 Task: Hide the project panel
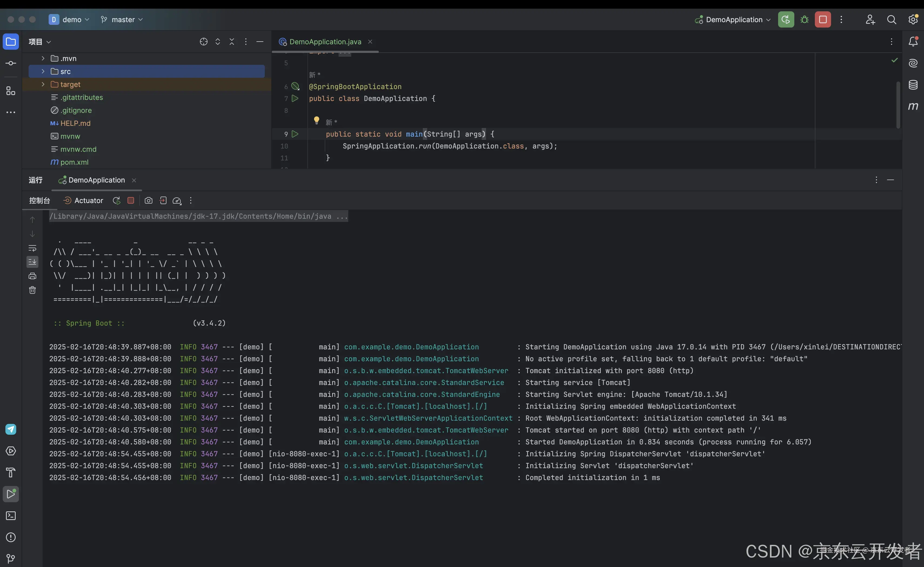260,42
